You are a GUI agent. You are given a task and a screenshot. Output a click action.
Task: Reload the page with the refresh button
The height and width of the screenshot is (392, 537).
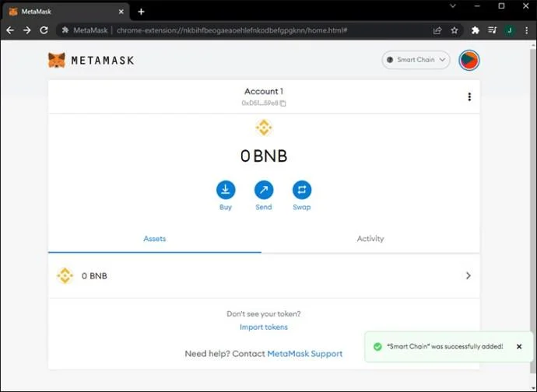44,30
